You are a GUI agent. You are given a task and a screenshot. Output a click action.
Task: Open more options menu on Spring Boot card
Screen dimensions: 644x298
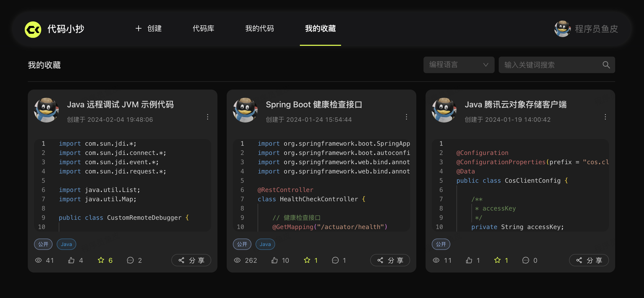pos(406,117)
